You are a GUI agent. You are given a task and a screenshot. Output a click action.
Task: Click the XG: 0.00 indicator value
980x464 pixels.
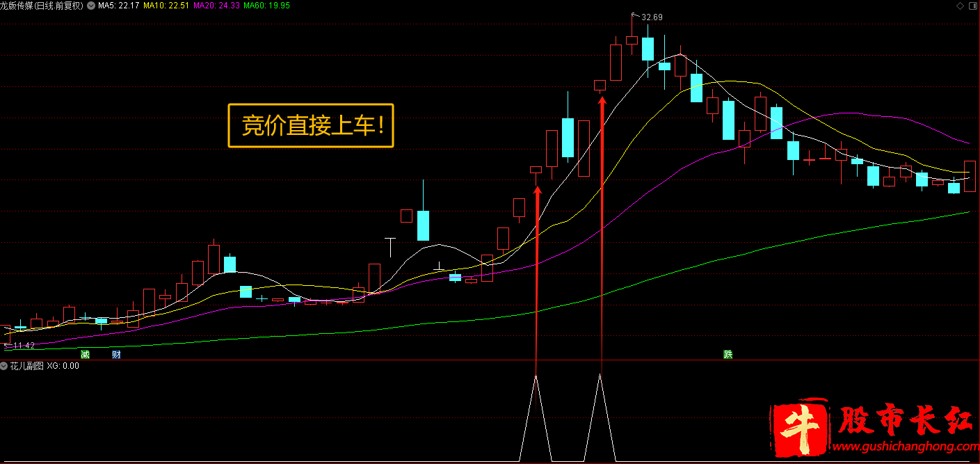[x=63, y=366]
